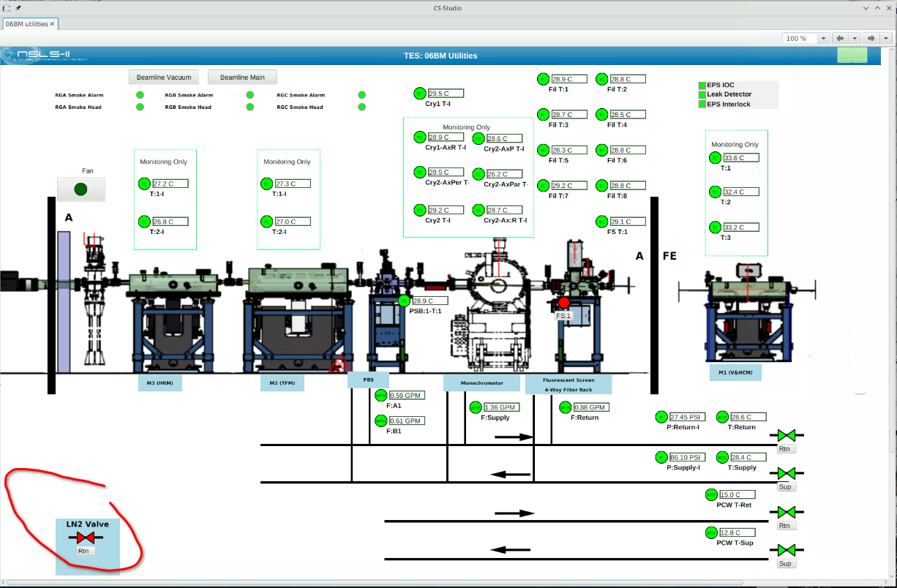
Task: Open the Beamline Vacuum screen
Action: (164, 77)
